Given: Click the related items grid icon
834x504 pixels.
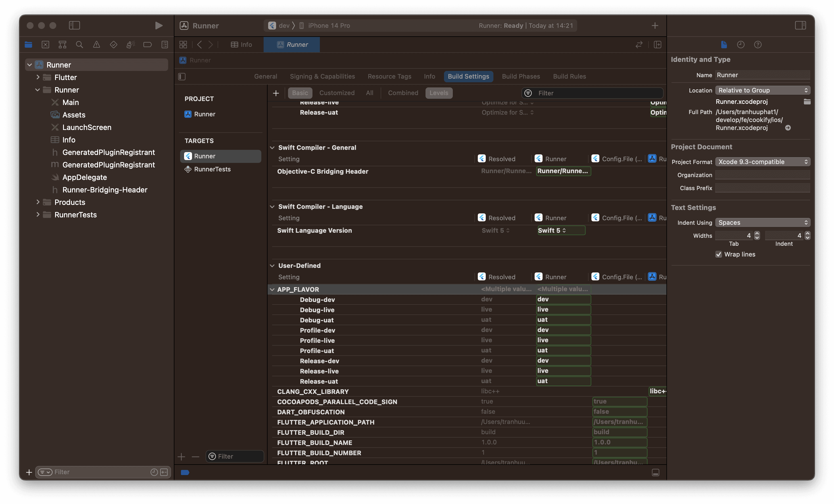Looking at the screenshot, I should [x=183, y=44].
